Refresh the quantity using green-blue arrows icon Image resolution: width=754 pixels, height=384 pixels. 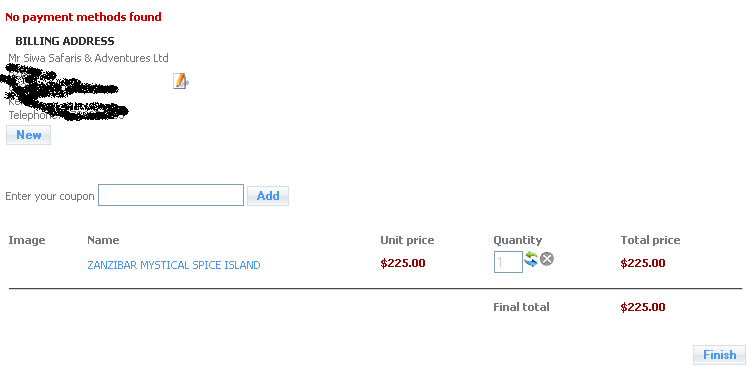[x=531, y=259]
